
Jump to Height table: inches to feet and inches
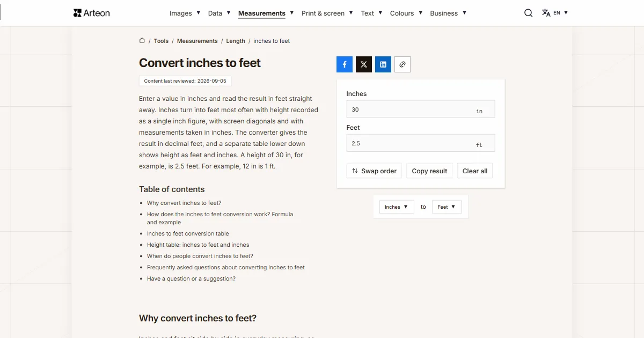click(198, 245)
